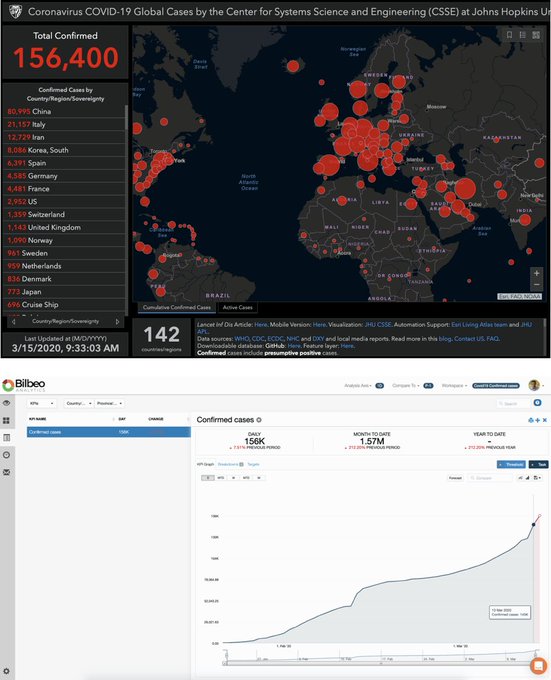Switch to Cumulative Confirmed Cases tab
The height and width of the screenshot is (680, 551).
pos(177,307)
